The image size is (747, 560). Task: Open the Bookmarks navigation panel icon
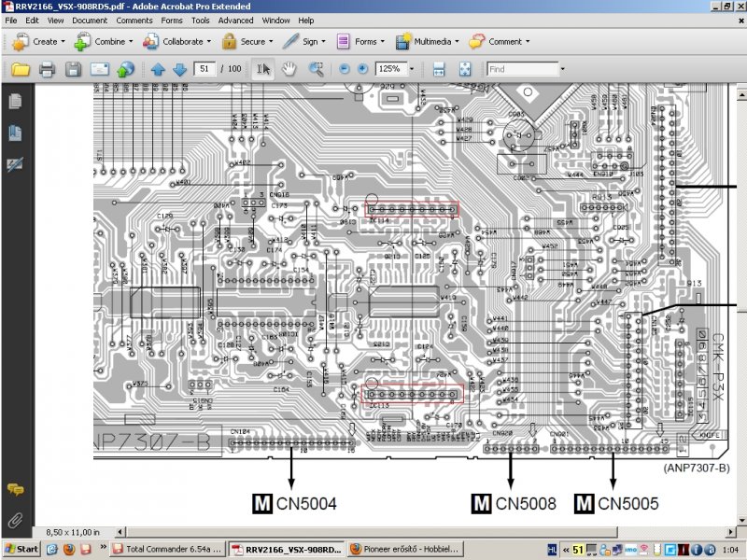pyautogui.click(x=15, y=133)
